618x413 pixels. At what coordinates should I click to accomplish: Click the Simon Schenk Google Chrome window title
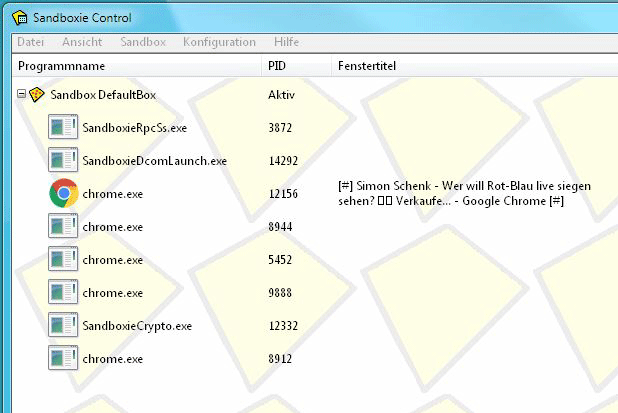(x=464, y=193)
